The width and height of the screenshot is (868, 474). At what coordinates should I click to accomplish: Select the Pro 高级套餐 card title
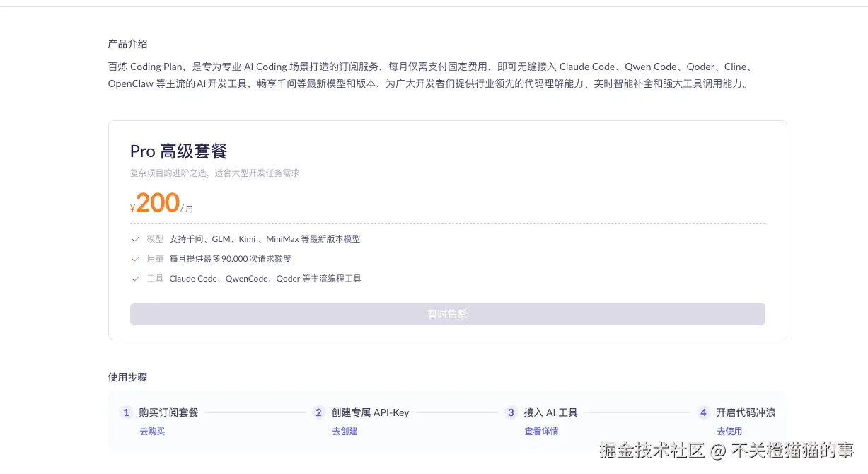pos(178,151)
